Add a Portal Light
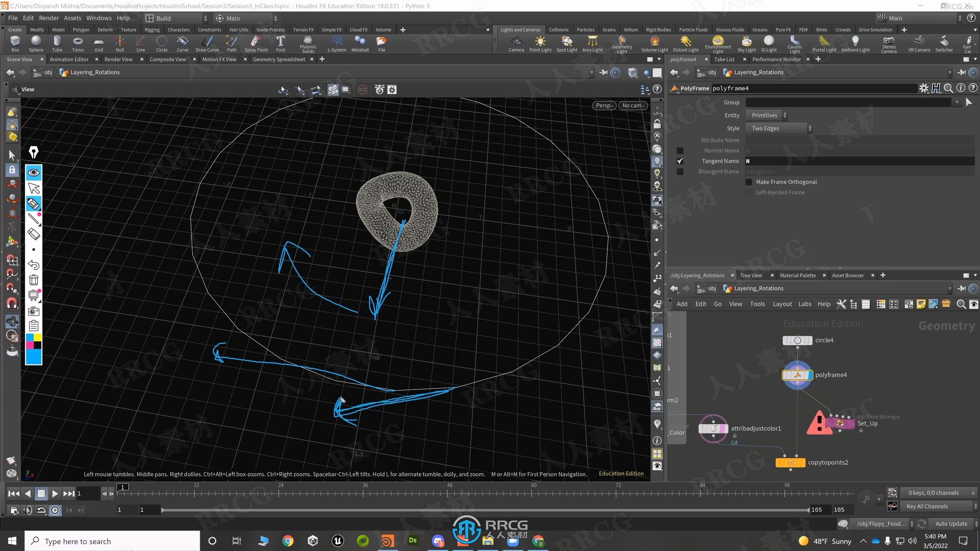 coord(824,44)
